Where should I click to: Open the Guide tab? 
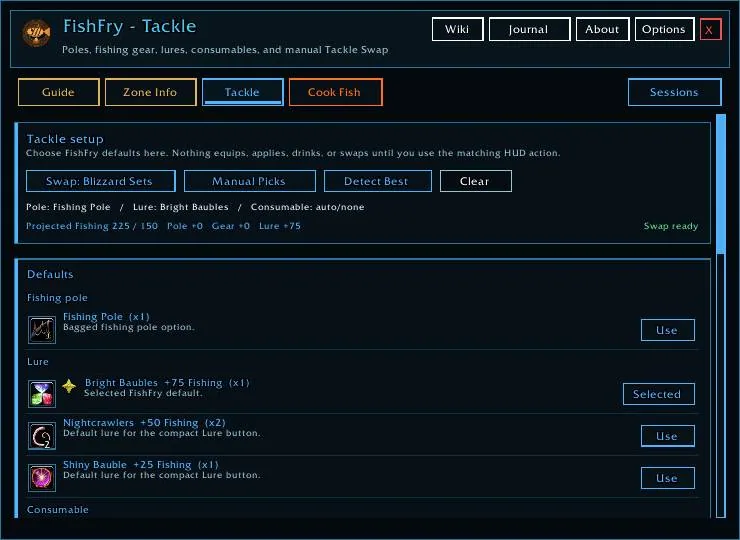coord(59,92)
